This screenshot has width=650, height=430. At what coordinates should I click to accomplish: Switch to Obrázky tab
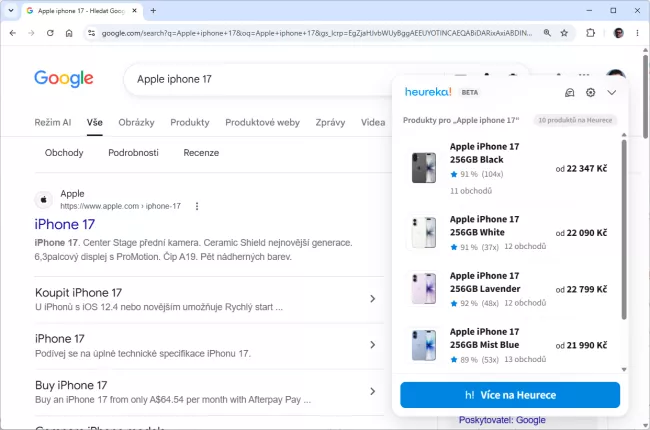click(136, 122)
